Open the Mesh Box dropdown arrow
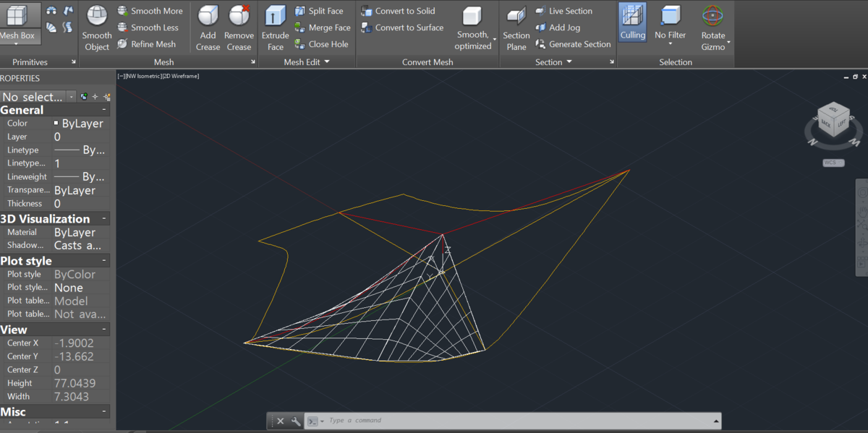 (x=16, y=43)
